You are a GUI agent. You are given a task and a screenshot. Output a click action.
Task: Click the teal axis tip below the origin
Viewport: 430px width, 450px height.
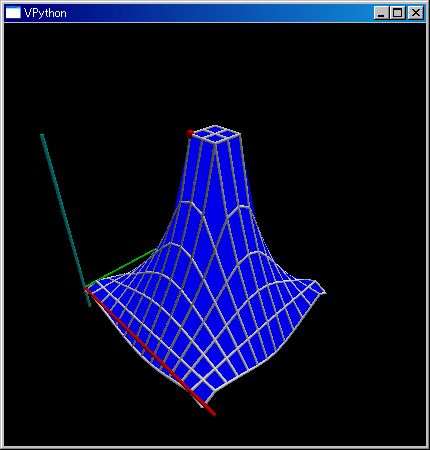[x=89, y=304]
